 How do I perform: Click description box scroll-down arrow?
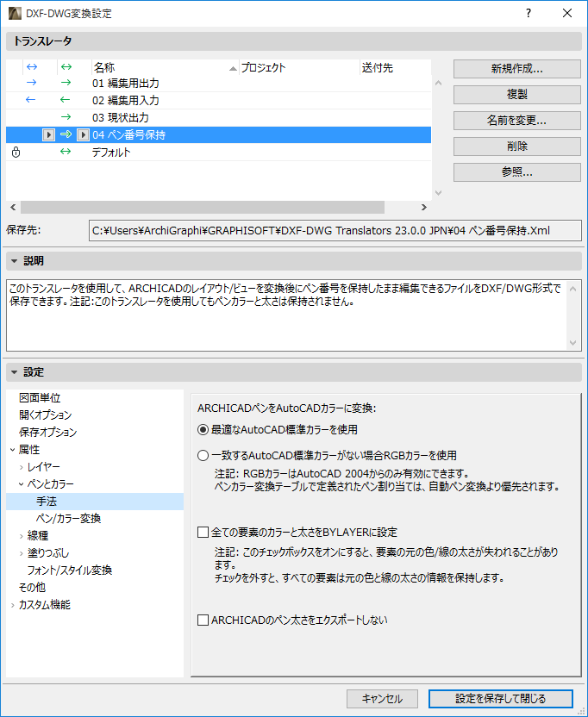pos(572,342)
